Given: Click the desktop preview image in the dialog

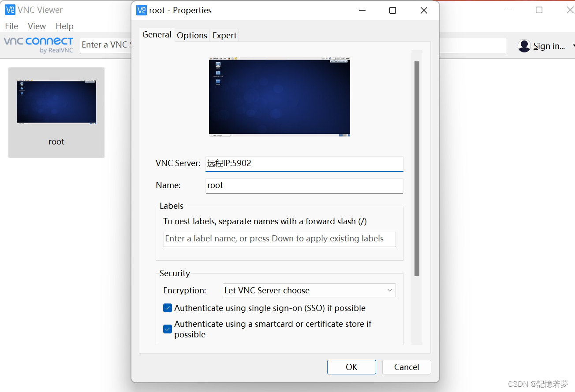Looking at the screenshot, I should point(280,97).
